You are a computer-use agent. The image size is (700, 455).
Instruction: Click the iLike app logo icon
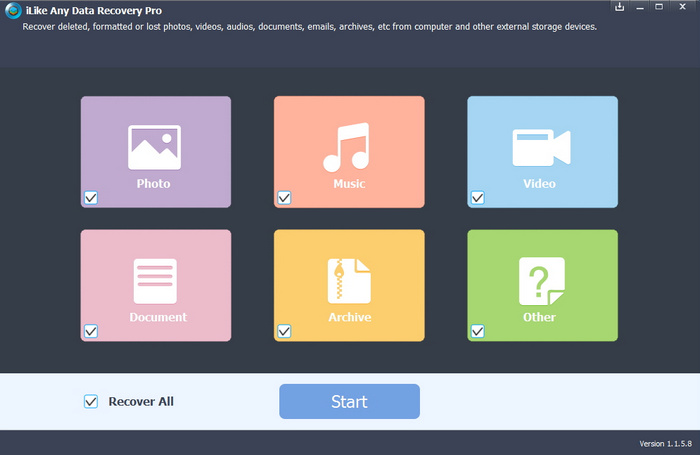(x=11, y=12)
